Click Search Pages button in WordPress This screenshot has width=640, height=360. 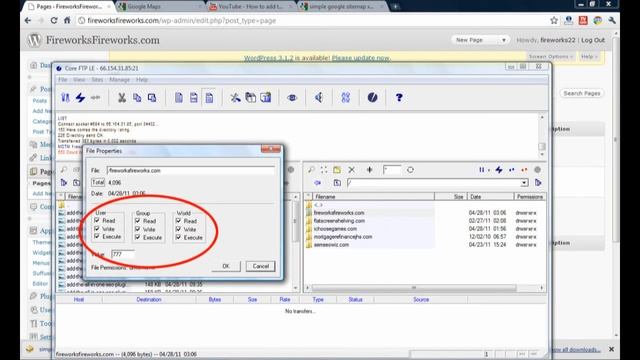pyautogui.click(x=582, y=93)
